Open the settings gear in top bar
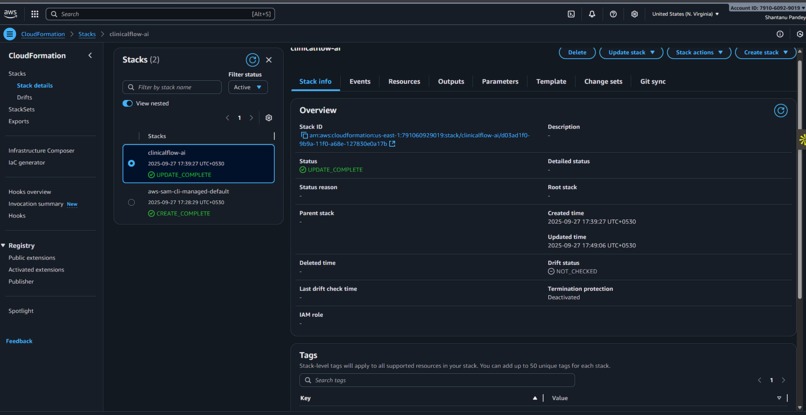806x415 pixels. coord(634,14)
